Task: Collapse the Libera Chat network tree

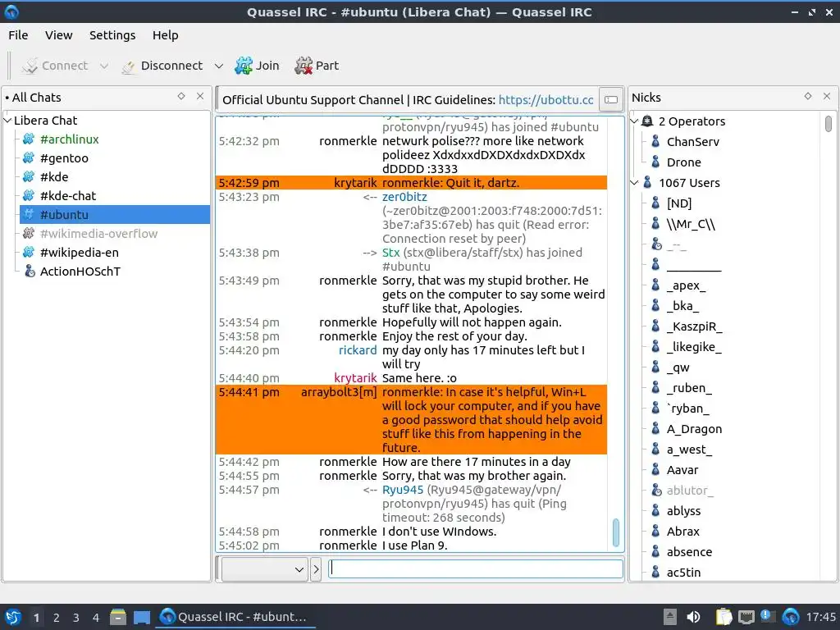Action: point(8,121)
